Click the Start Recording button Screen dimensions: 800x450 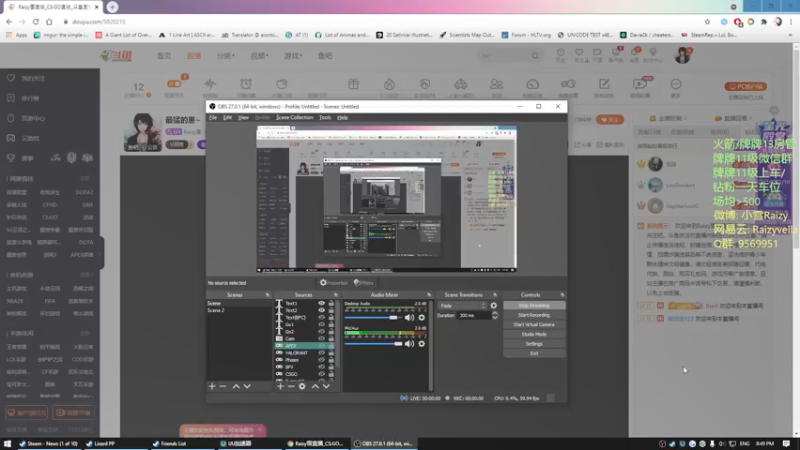(x=534, y=315)
